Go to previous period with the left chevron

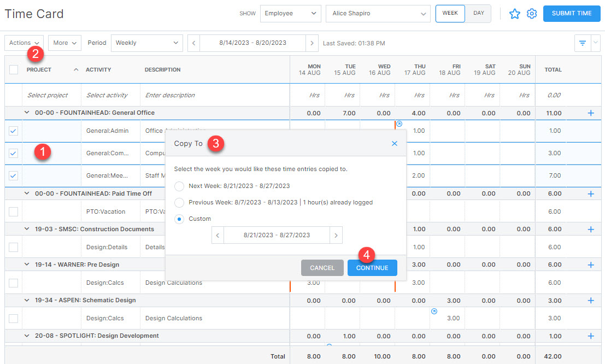(x=193, y=43)
